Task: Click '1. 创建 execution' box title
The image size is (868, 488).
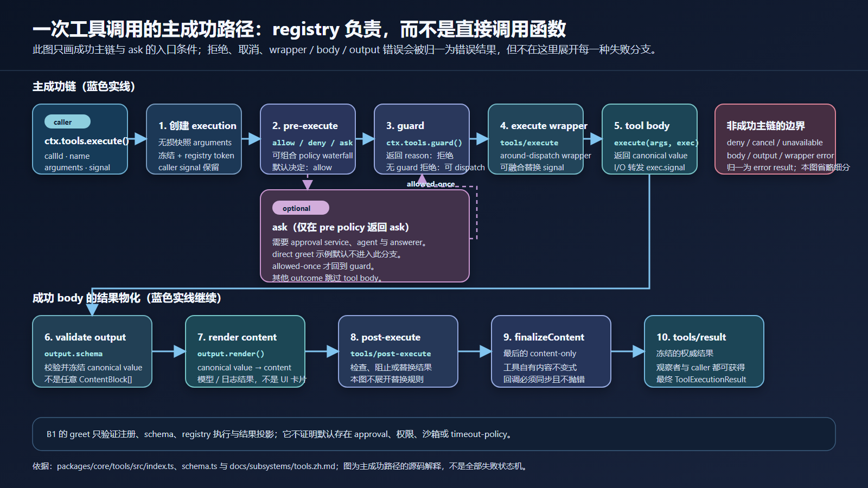Action: [197, 126]
